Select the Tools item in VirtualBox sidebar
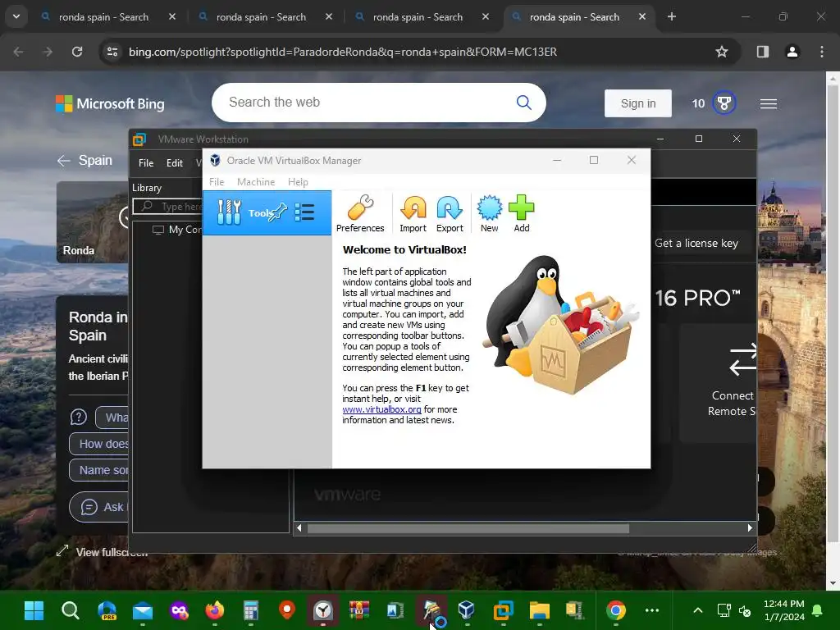This screenshot has height=630, width=840. (267, 212)
